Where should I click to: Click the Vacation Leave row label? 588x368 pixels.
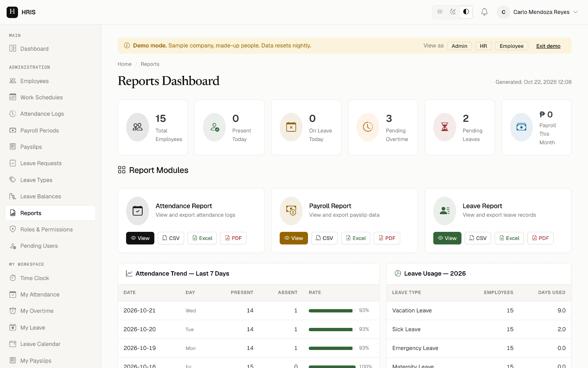(412, 311)
